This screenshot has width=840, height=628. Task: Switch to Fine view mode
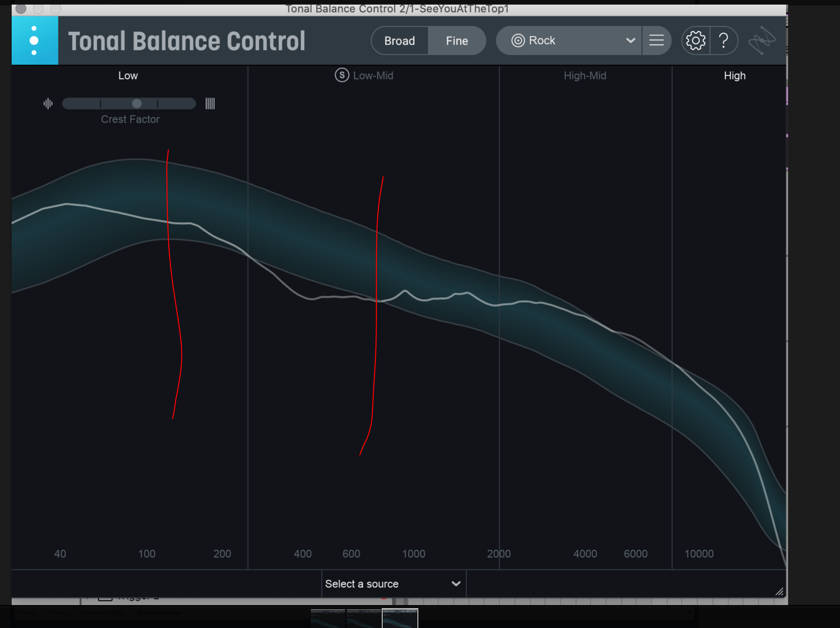tap(457, 41)
